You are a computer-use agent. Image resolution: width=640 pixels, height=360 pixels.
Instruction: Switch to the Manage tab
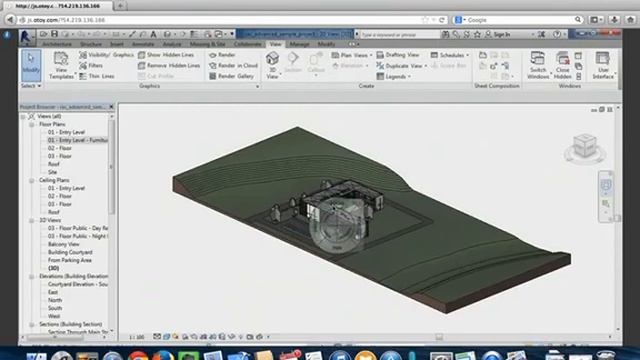point(299,44)
